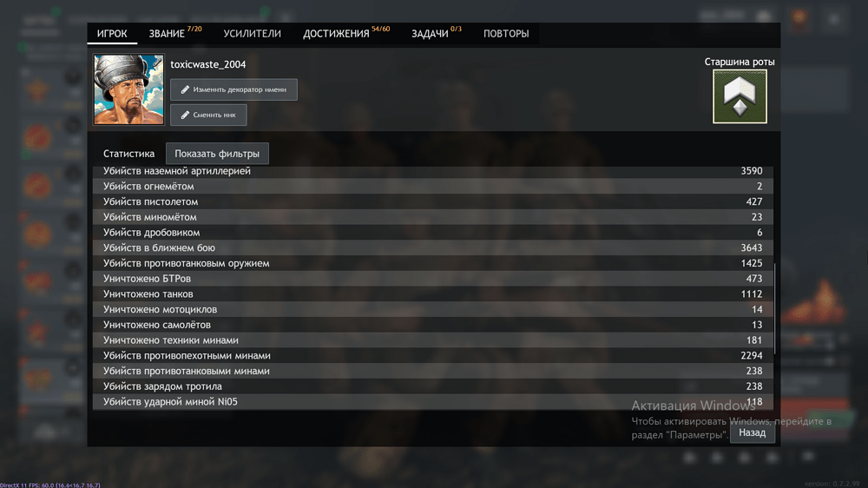Open the УСИЛИТЕЛИ tab
This screenshot has width=868, height=488.
coord(252,34)
